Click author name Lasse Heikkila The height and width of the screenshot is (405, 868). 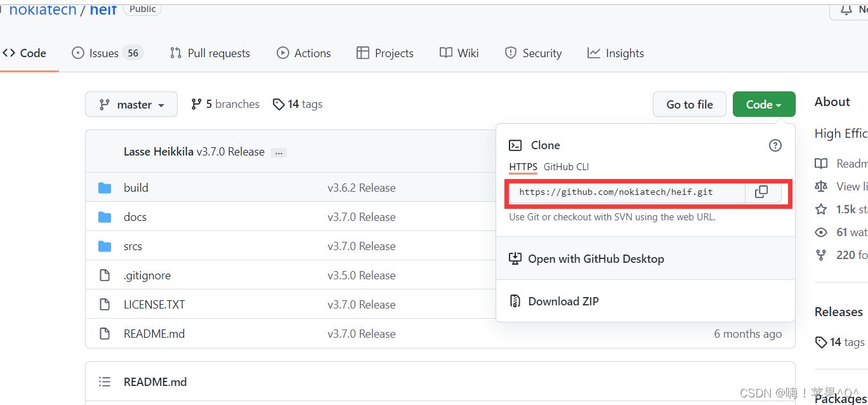(x=159, y=152)
